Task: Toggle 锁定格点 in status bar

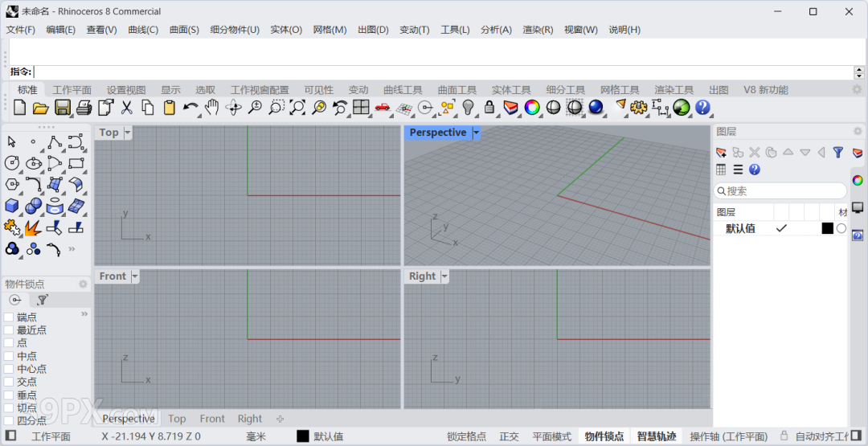Action: [467, 436]
